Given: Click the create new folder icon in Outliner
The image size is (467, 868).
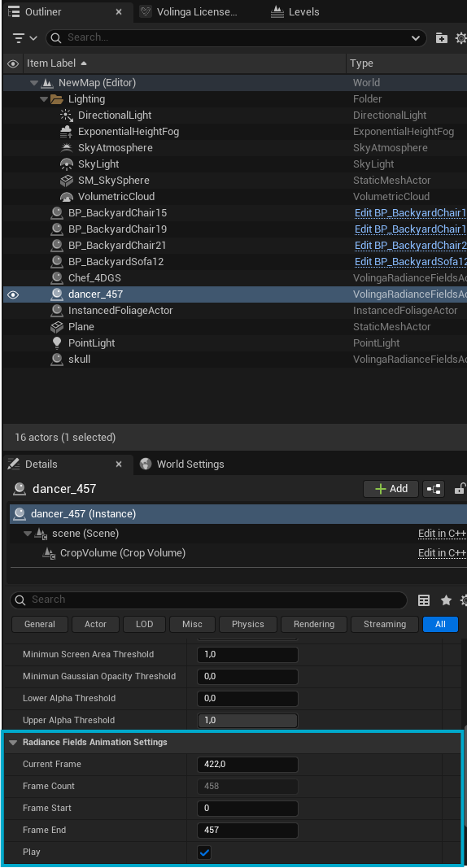Looking at the screenshot, I should [441, 37].
